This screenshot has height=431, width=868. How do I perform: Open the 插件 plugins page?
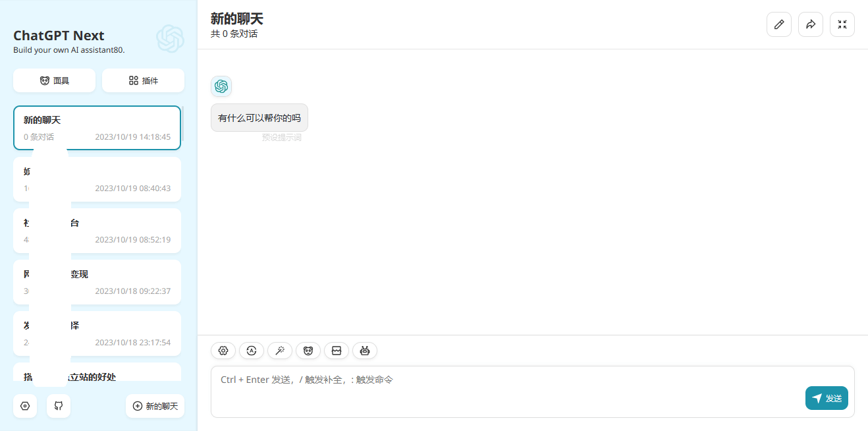click(143, 80)
